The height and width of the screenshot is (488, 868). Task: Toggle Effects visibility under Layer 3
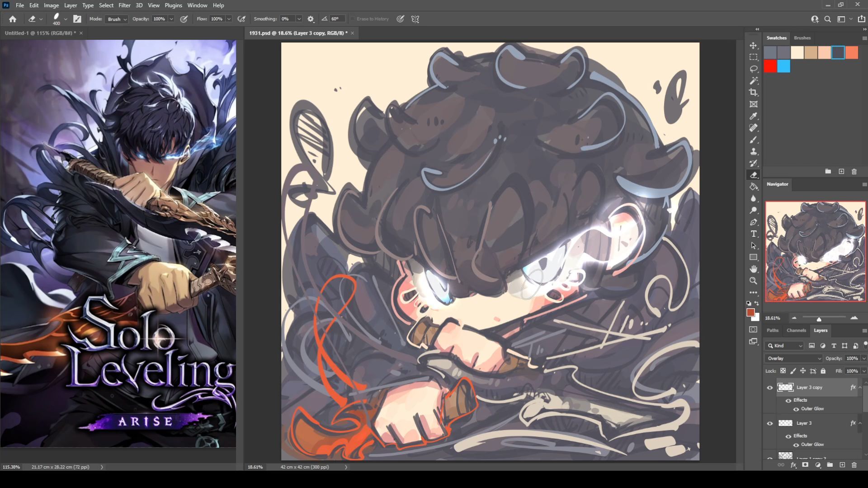(788, 436)
